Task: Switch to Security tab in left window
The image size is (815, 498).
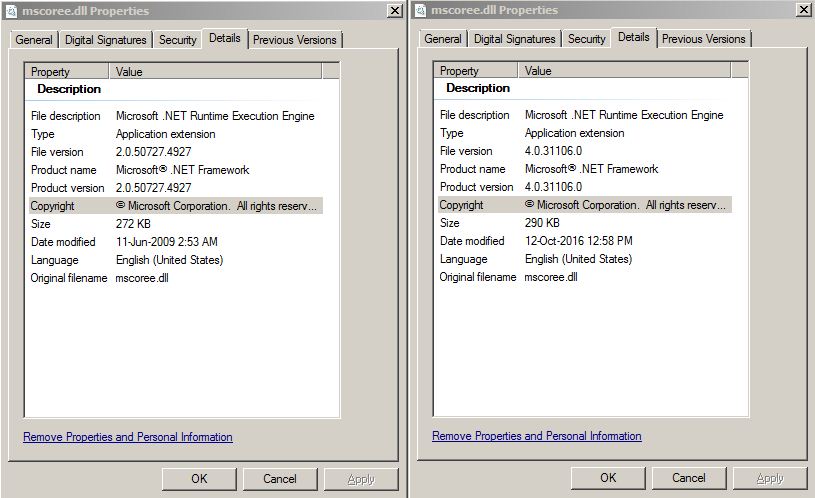Action: pyautogui.click(x=178, y=40)
